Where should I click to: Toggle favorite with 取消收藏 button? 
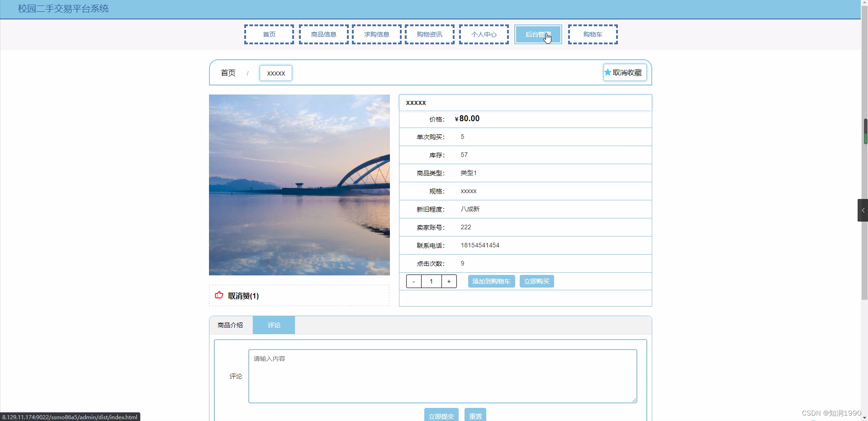(x=625, y=72)
